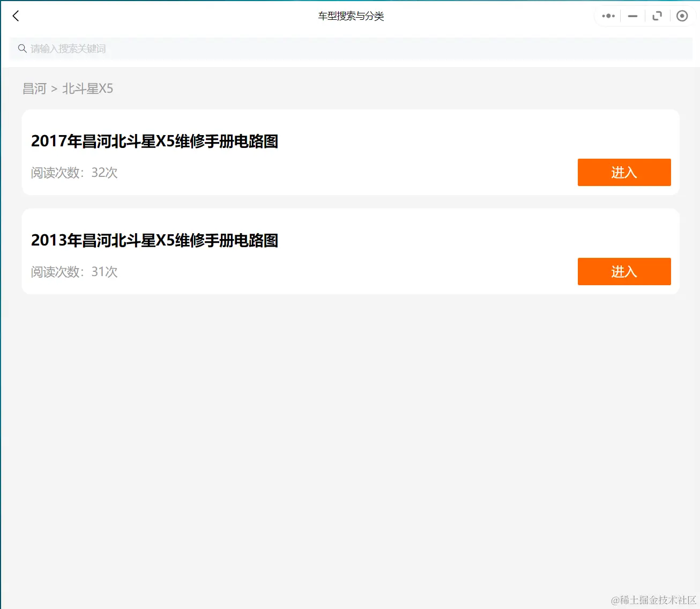Screen dimensions: 700x609
Task: Open the 昌河 breadcrumb link
Action: coord(34,88)
